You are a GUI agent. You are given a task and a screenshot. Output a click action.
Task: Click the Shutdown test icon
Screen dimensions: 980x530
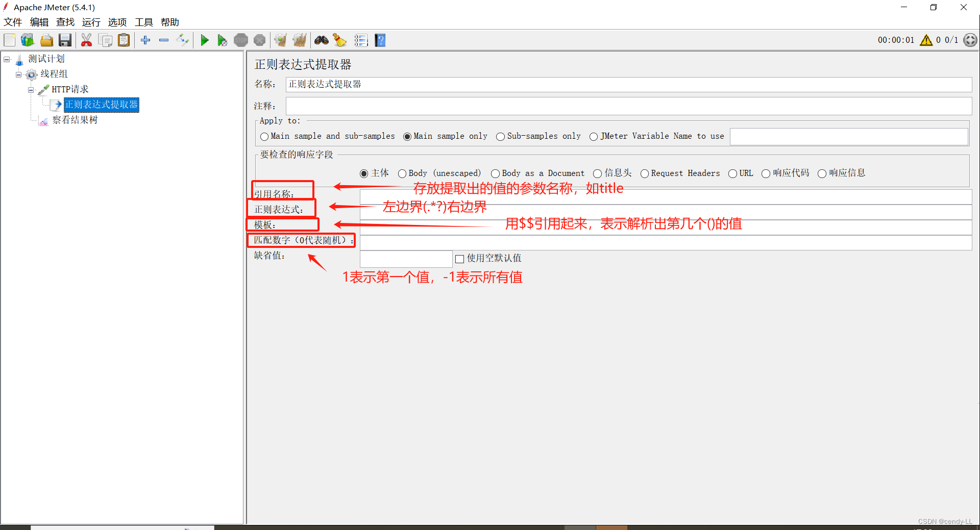(260, 40)
